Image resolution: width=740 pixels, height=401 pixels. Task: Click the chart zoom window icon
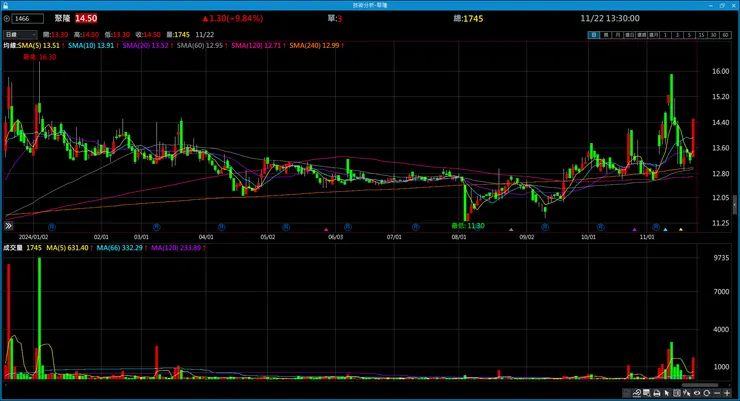[x=647, y=393]
